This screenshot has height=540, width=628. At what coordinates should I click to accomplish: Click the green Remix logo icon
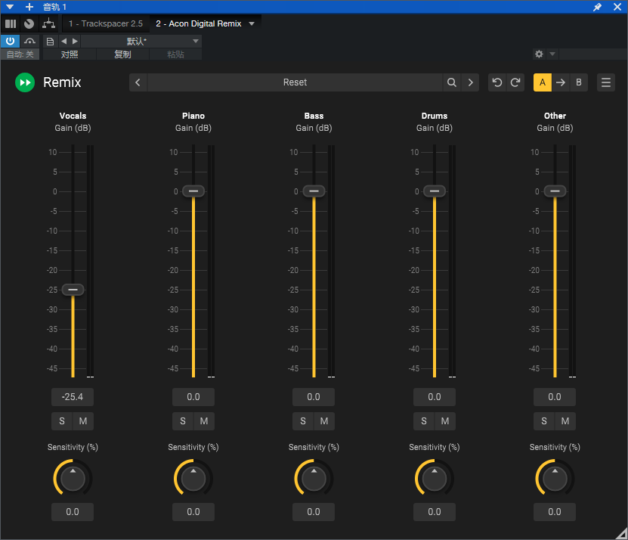click(x=25, y=83)
